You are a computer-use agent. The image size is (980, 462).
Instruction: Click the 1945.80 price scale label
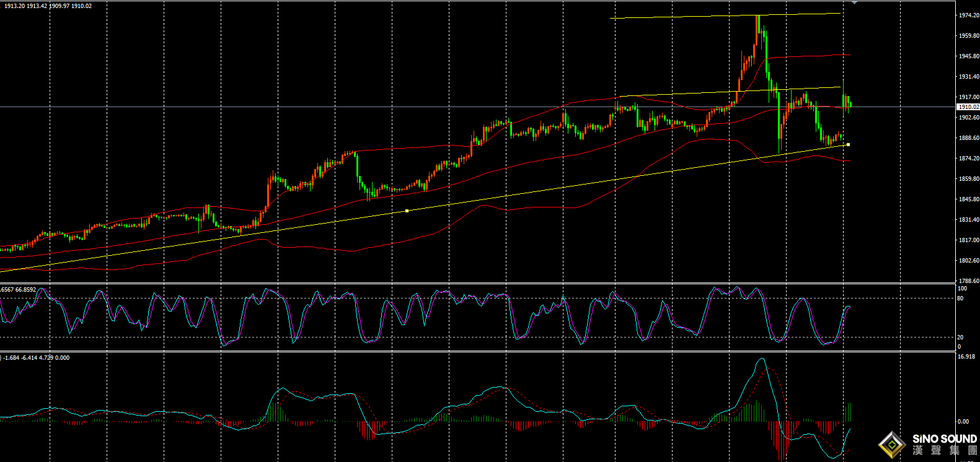coord(968,56)
